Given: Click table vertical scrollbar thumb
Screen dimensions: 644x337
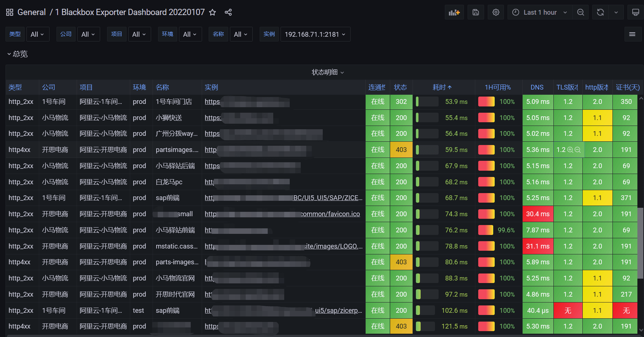Looking at the screenshot, I should 641,244.
